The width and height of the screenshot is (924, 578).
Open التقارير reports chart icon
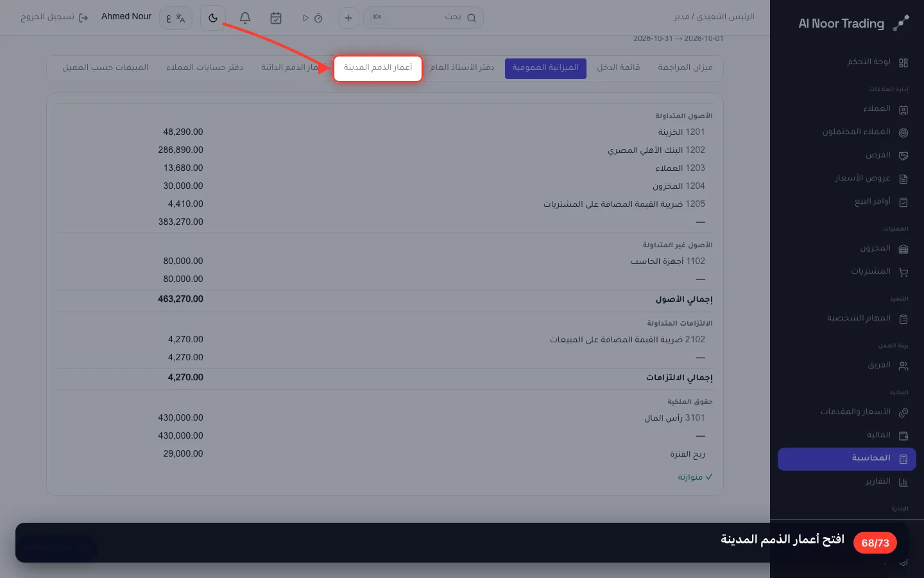[x=903, y=482]
